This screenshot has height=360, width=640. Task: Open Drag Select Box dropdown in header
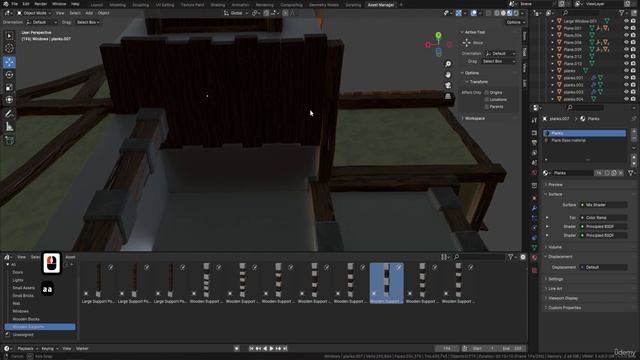tap(88, 22)
